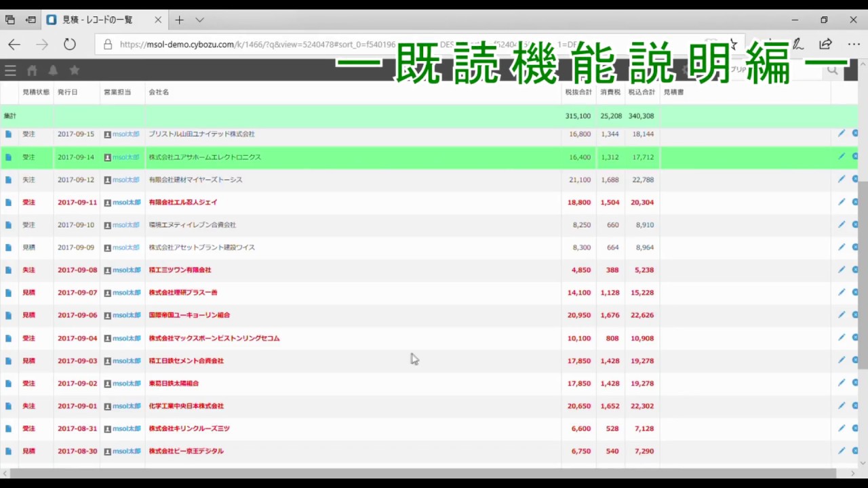Open msol太郎 user link in 2017-08-30 row
The width and height of the screenshot is (868, 488).
click(x=125, y=451)
